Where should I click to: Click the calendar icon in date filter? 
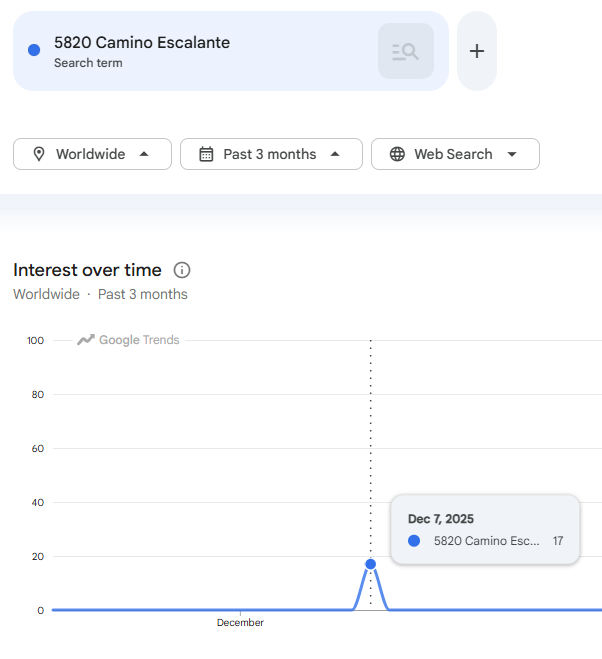(206, 154)
